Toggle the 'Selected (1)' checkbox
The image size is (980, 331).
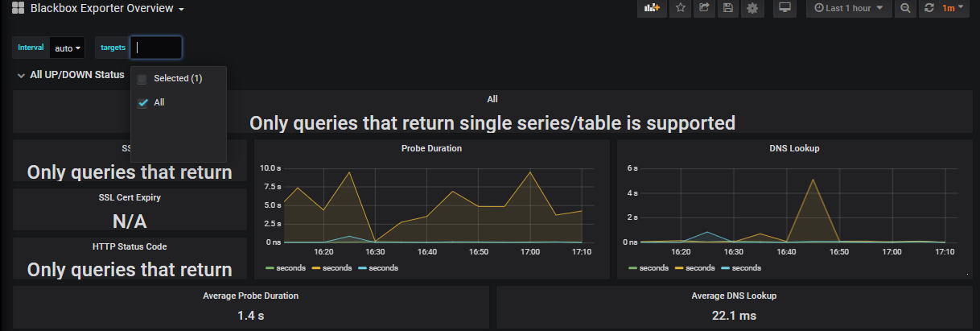142,79
